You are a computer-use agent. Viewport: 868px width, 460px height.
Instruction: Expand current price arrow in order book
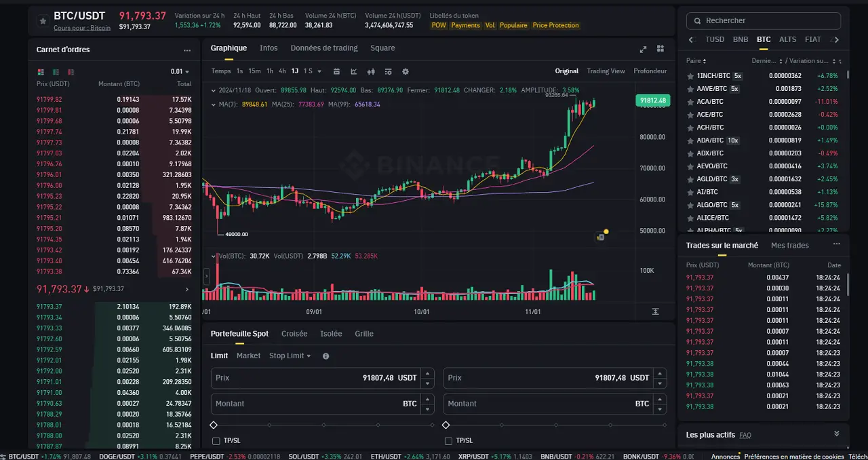pyautogui.click(x=188, y=289)
